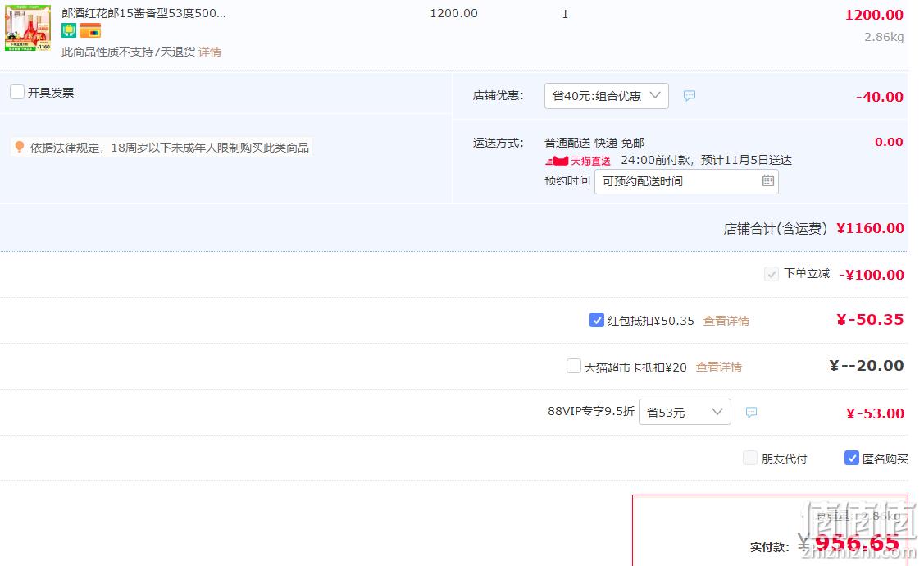Click the orange card icon under product title
Screen dimensions: 924x566
click(x=90, y=30)
